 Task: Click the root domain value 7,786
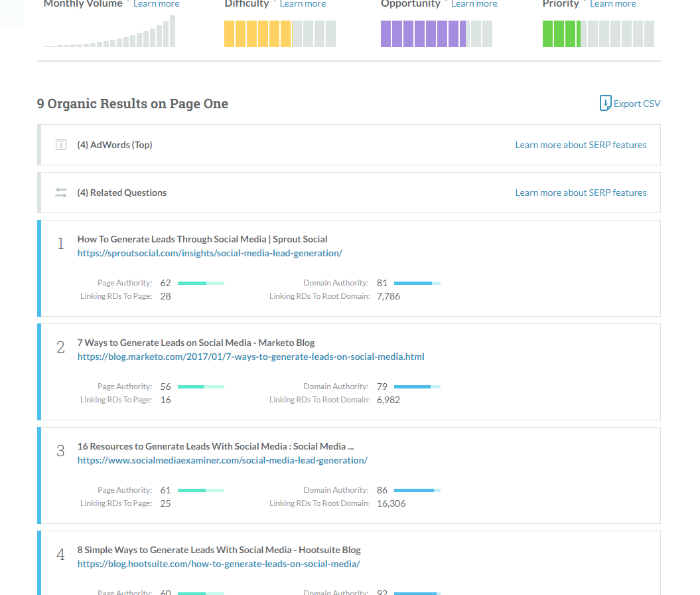click(x=388, y=297)
